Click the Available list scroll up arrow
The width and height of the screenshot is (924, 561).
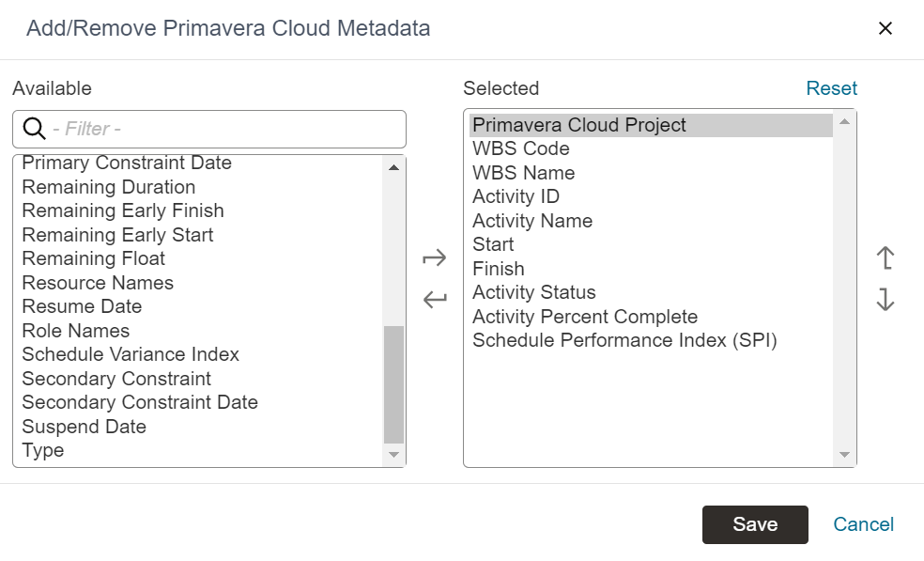(393, 168)
